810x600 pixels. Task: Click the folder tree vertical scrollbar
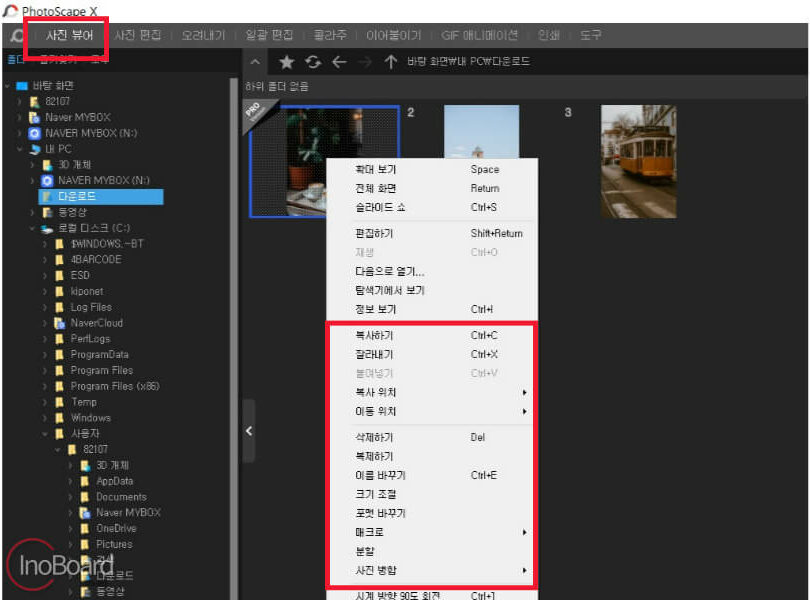click(234, 339)
